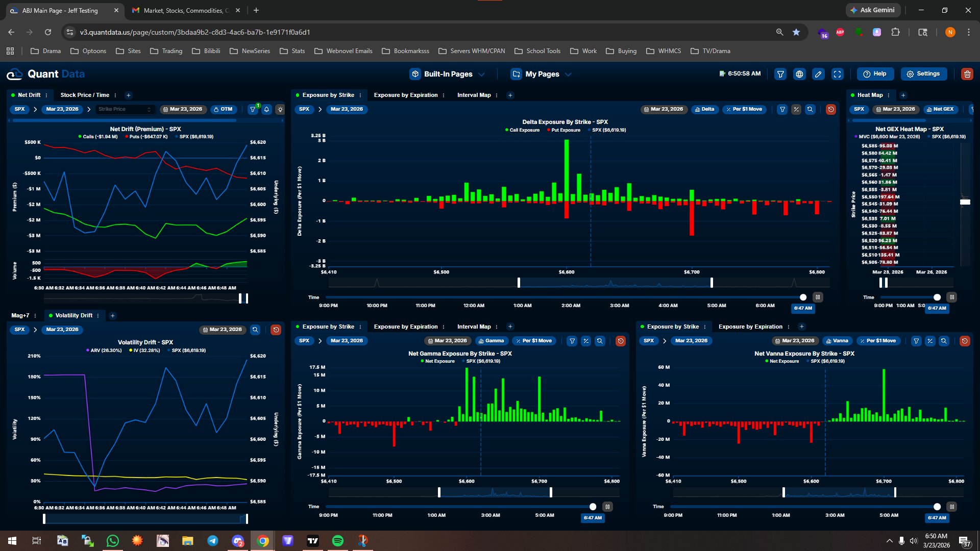Viewport: 980px width, 551px height.
Task: Open the Settings button
Action: coord(923,74)
